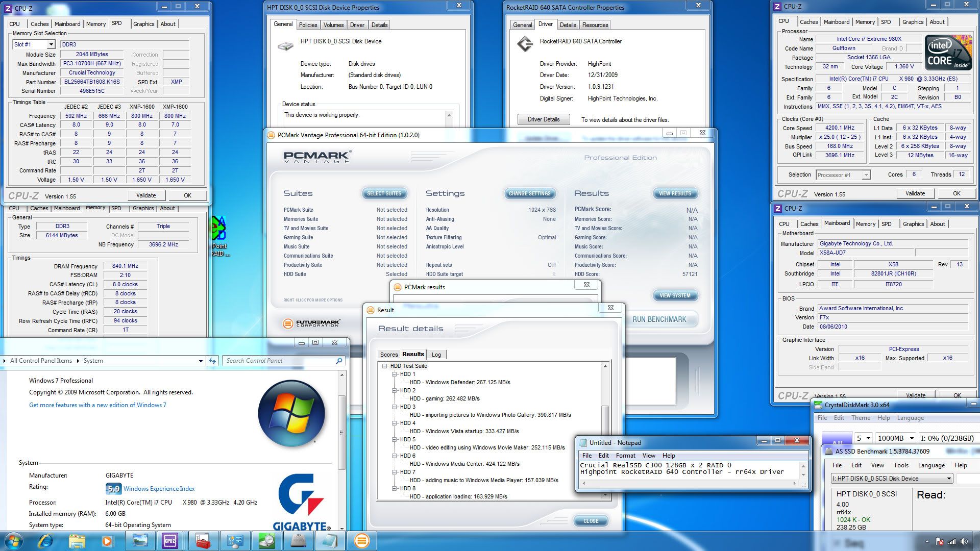980x551 pixels.
Task: Collapse the HDD 4 tree node
Action: tap(395, 423)
